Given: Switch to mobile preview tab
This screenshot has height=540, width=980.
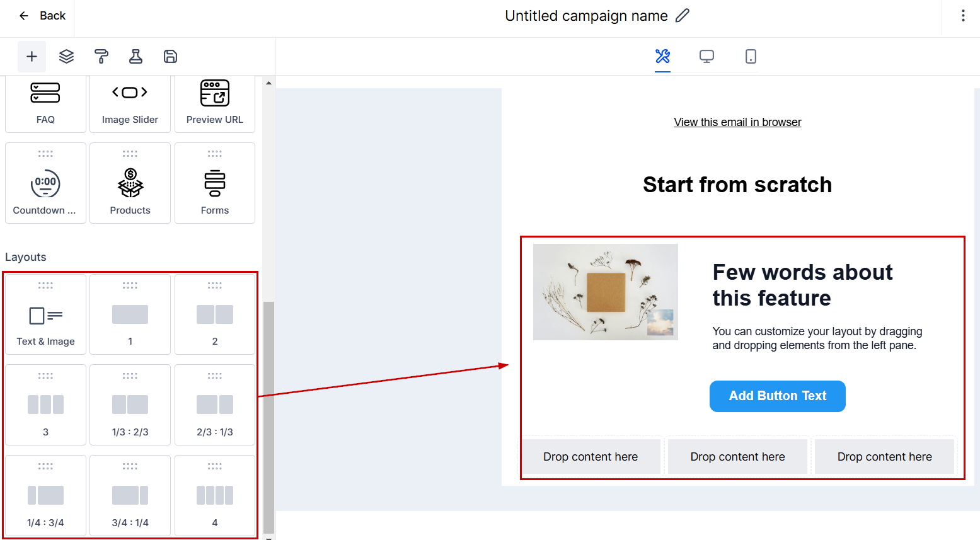Looking at the screenshot, I should coord(751,57).
